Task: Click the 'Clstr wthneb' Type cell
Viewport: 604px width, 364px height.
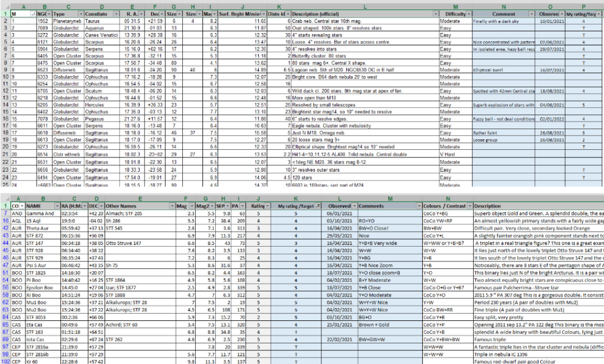Action: point(67,154)
